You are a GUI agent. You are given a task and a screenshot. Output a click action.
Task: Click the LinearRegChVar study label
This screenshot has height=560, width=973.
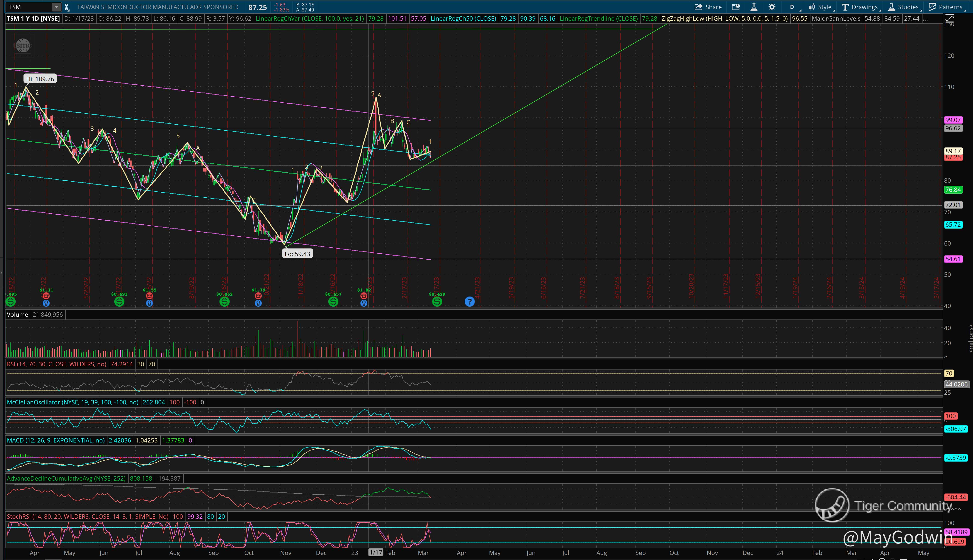click(310, 18)
